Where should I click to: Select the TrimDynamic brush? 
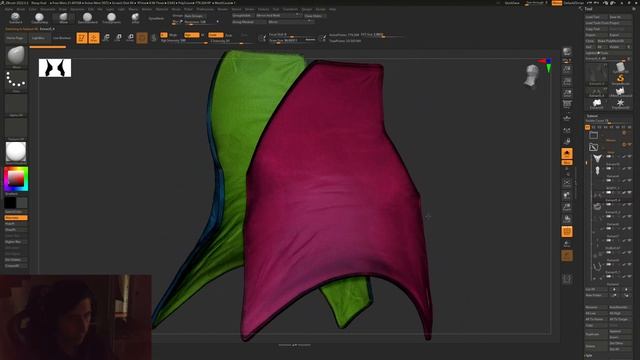pos(111,18)
